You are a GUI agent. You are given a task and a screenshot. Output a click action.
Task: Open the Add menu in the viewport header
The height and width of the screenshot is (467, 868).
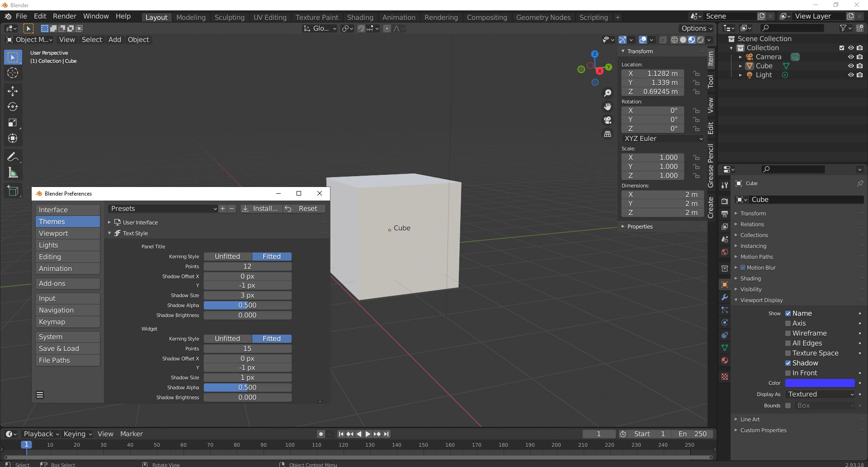point(115,40)
